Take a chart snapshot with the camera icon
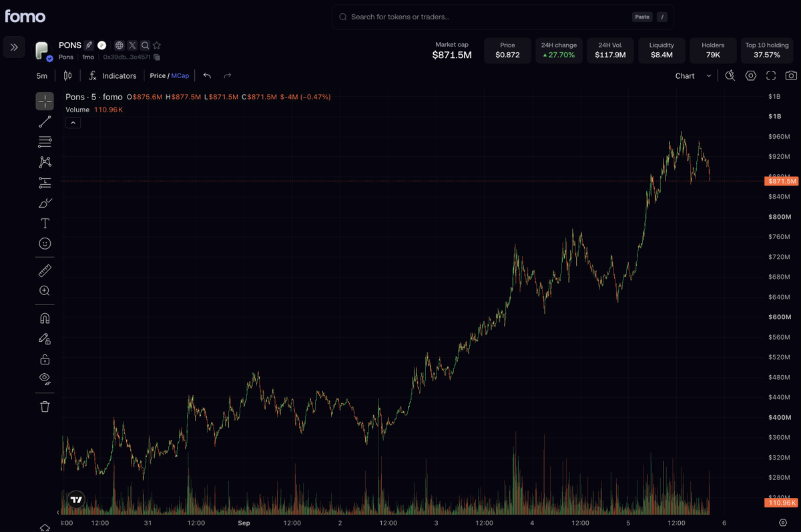The width and height of the screenshot is (801, 532). pyautogui.click(x=791, y=76)
